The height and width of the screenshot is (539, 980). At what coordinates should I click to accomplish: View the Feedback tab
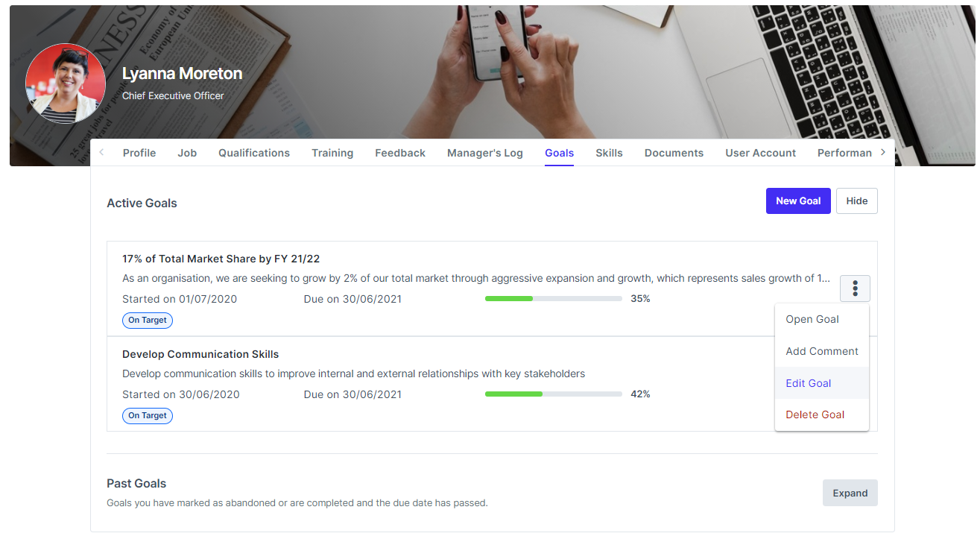coord(400,152)
